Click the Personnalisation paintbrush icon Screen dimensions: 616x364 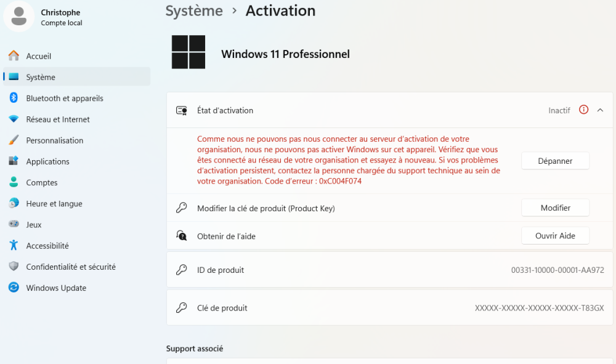pyautogui.click(x=14, y=140)
